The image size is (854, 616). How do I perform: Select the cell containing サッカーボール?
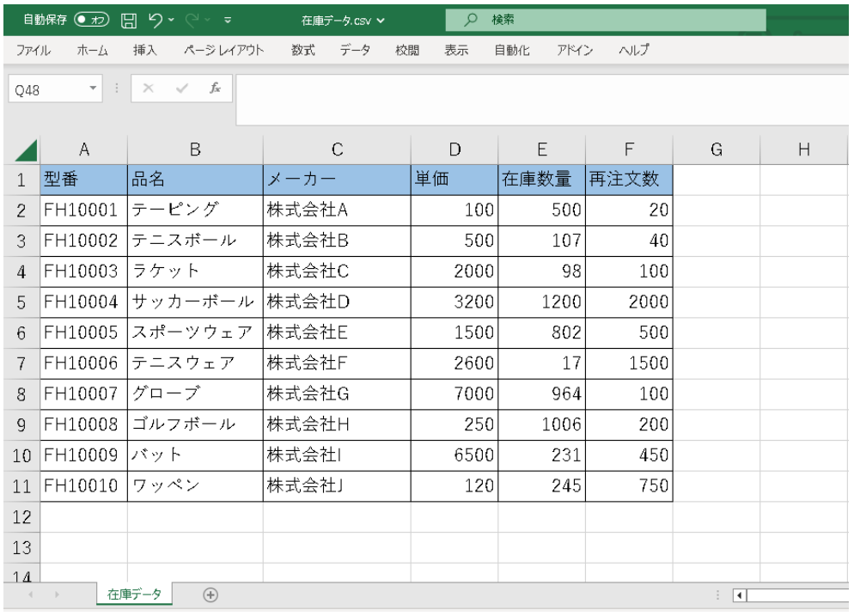coord(195,302)
